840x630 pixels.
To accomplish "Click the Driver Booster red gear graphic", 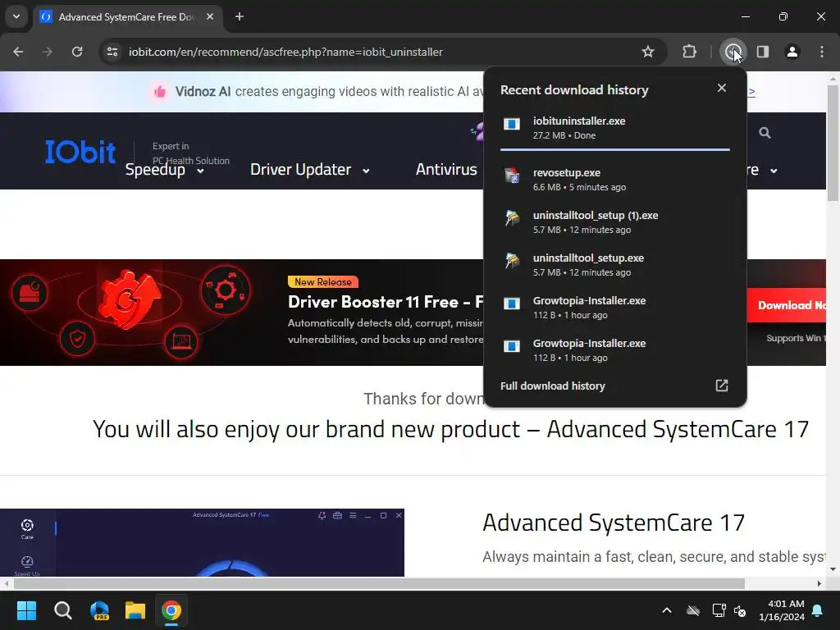I will click(130, 300).
